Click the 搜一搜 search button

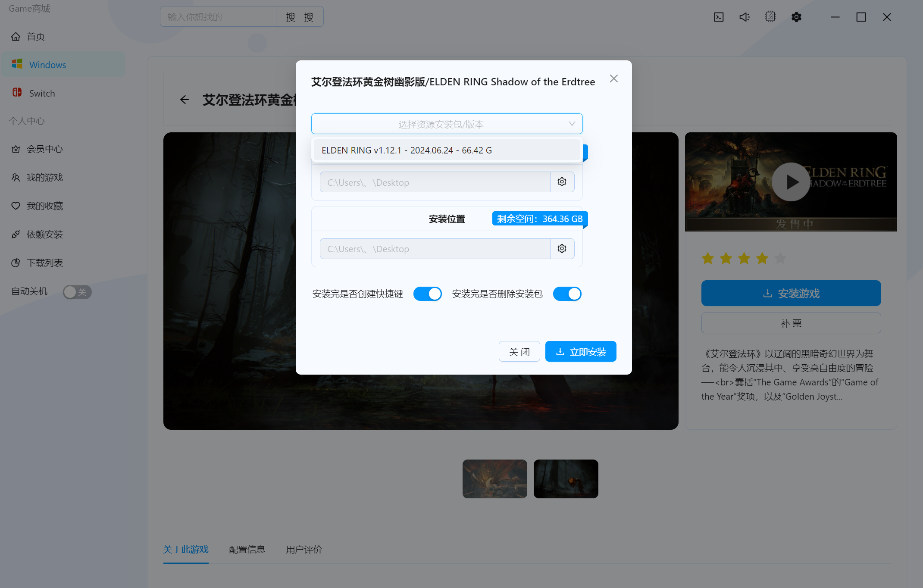(300, 17)
